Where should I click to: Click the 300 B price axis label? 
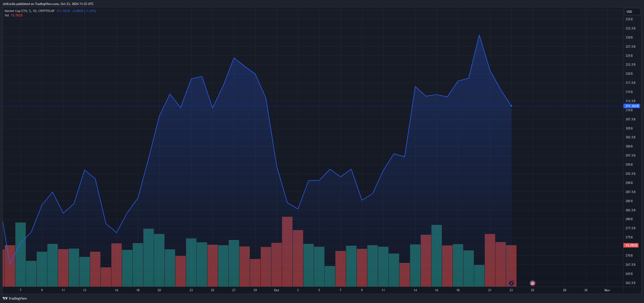629,146
